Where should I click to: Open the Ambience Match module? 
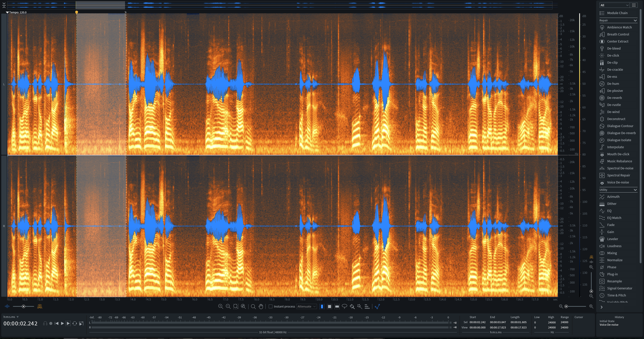(x=618, y=27)
